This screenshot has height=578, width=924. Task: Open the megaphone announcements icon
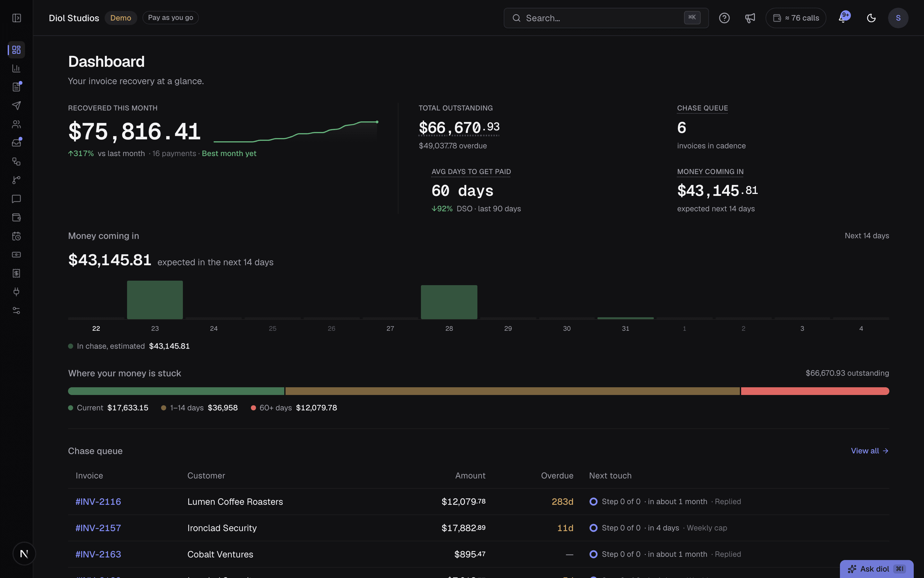(x=750, y=18)
